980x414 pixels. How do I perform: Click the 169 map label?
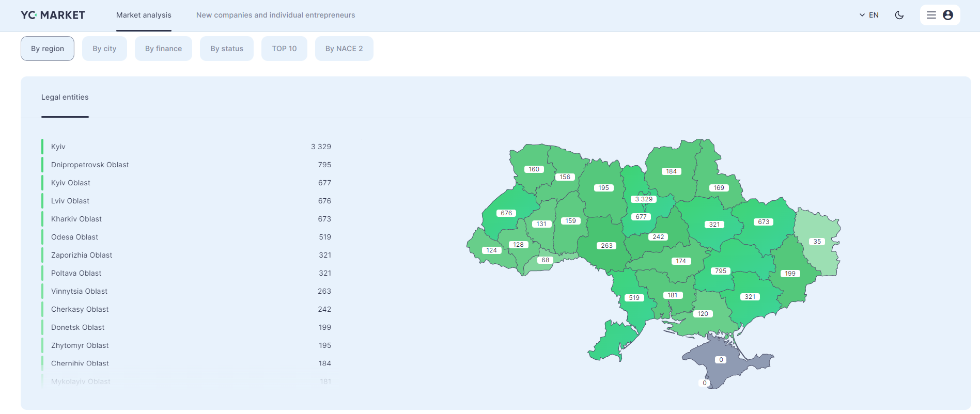(x=719, y=188)
